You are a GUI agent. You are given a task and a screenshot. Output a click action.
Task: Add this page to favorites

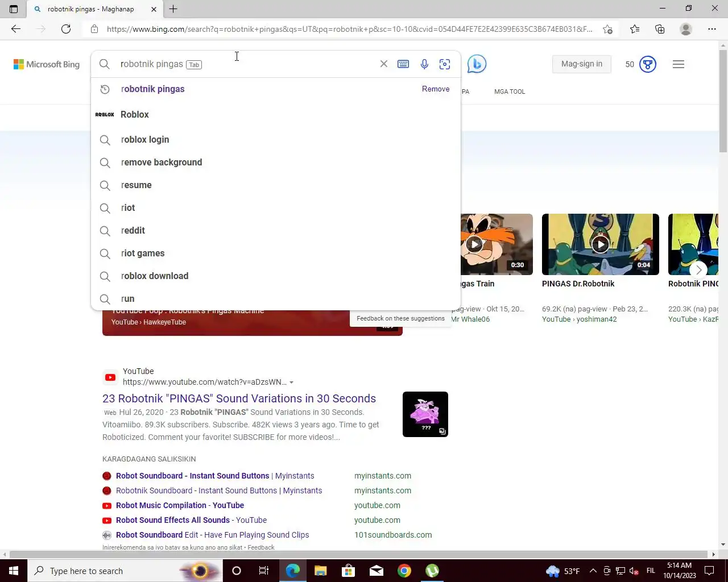point(607,29)
